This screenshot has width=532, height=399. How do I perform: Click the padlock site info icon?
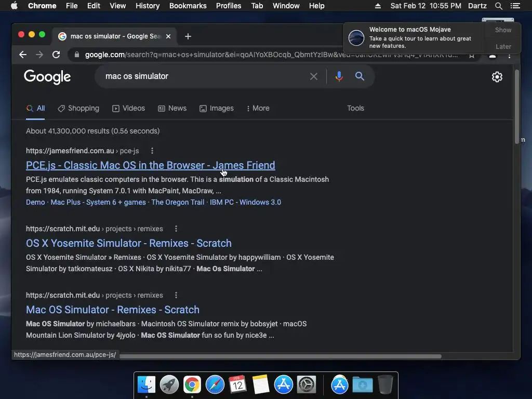[x=77, y=55]
